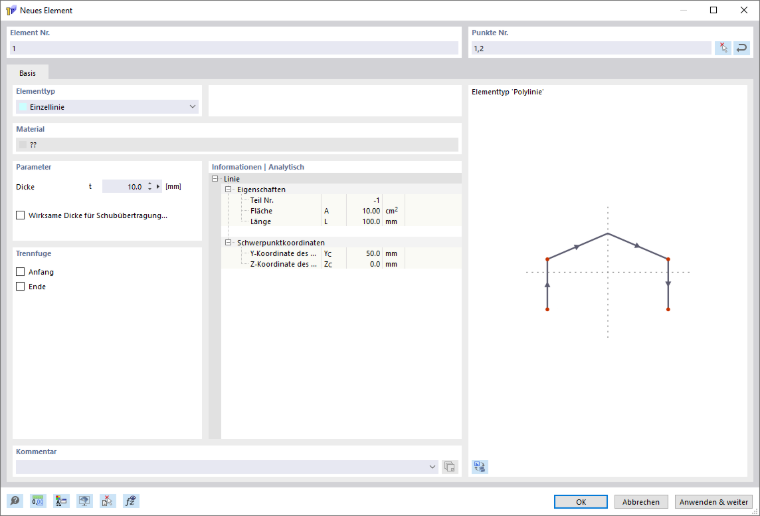Viewport: 760px width, 516px height.
Task: Decrease Dicke with the down spinner
Action: [150, 189]
